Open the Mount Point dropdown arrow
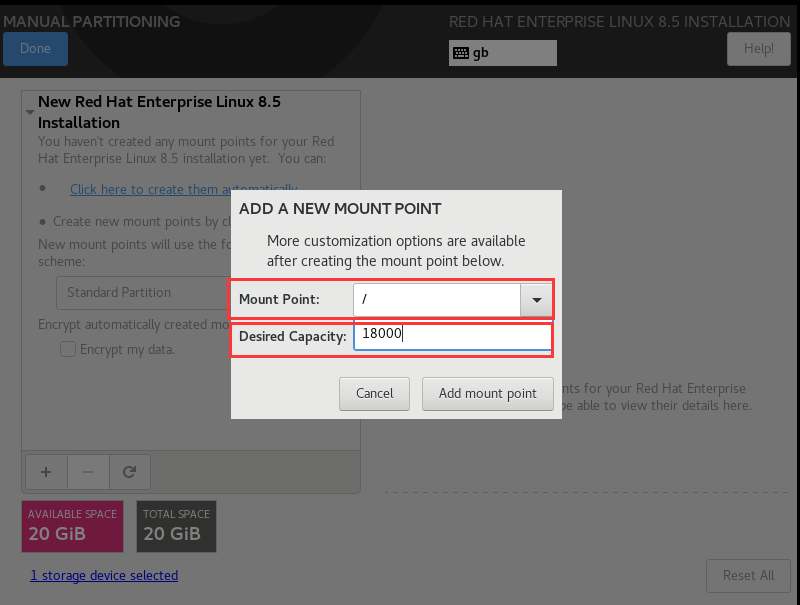Image resolution: width=800 pixels, height=605 pixels. pos(535,298)
